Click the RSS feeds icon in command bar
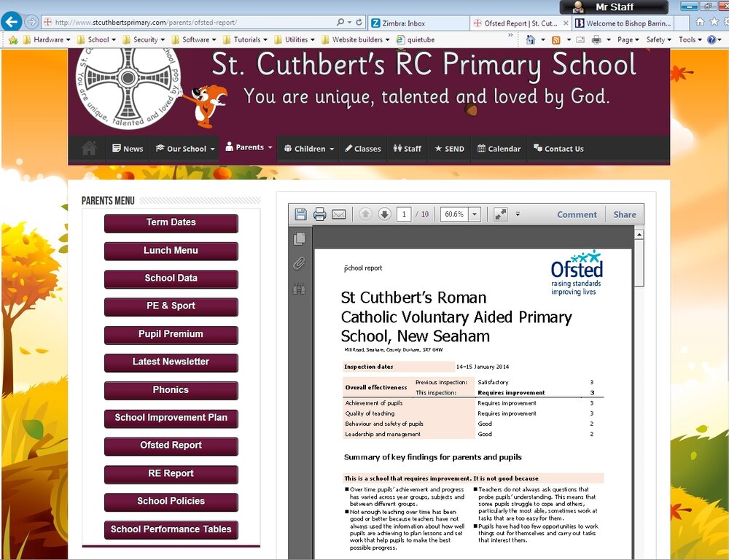 coord(555,40)
